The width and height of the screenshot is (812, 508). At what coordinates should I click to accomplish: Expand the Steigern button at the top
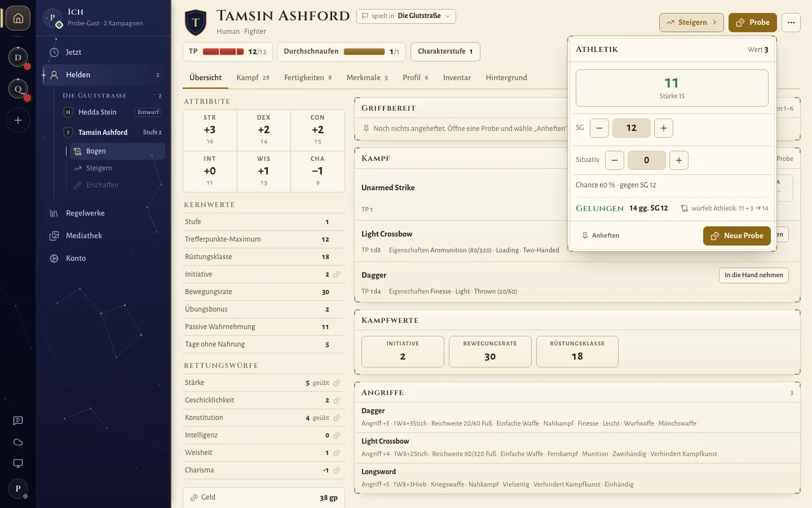(691, 23)
